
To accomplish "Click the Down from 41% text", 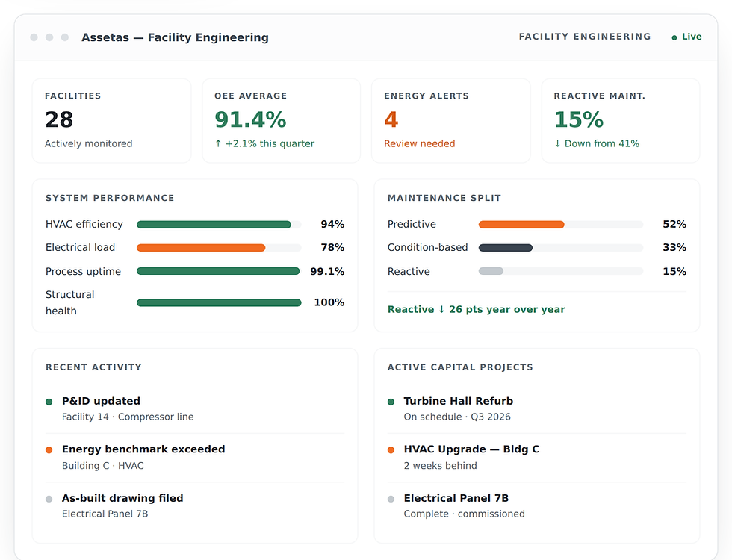I will 597,143.
